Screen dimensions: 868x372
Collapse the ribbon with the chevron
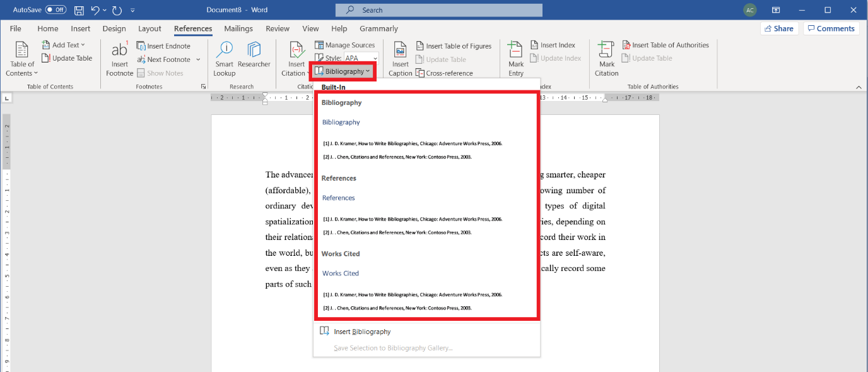859,87
